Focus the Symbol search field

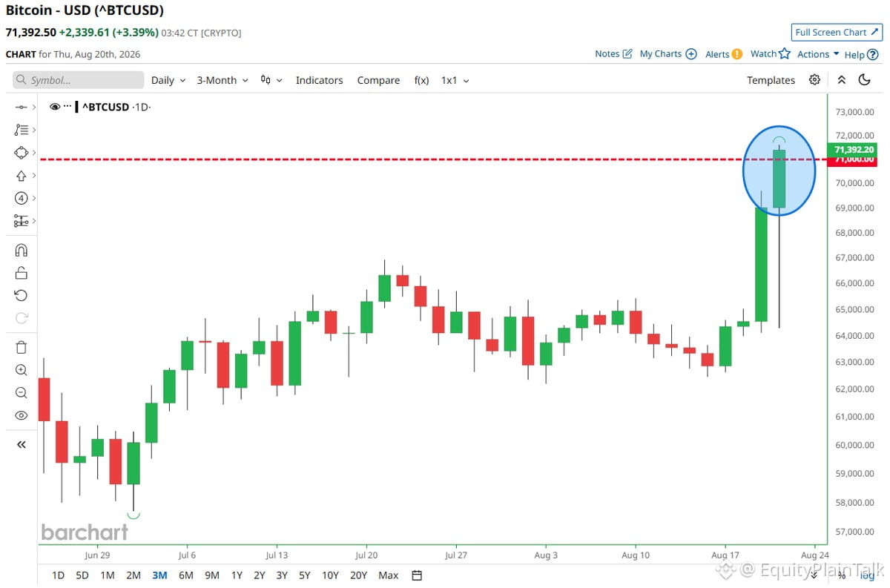(x=79, y=80)
